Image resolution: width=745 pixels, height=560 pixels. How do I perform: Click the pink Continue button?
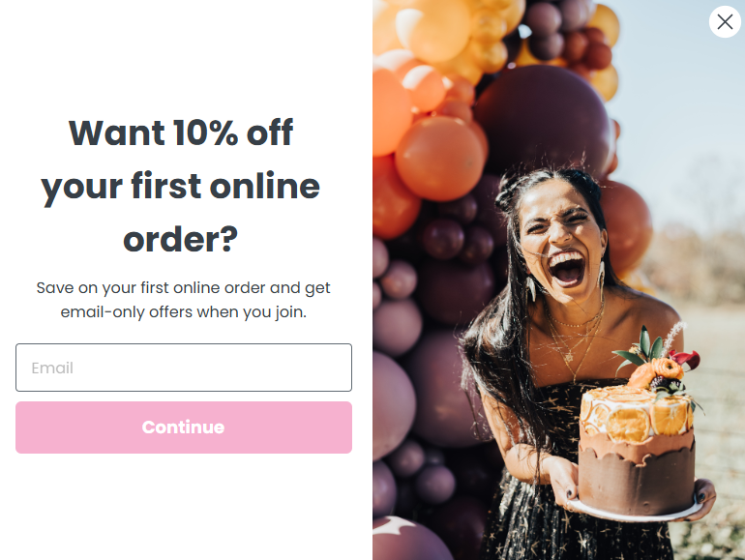tap(184, 427)
